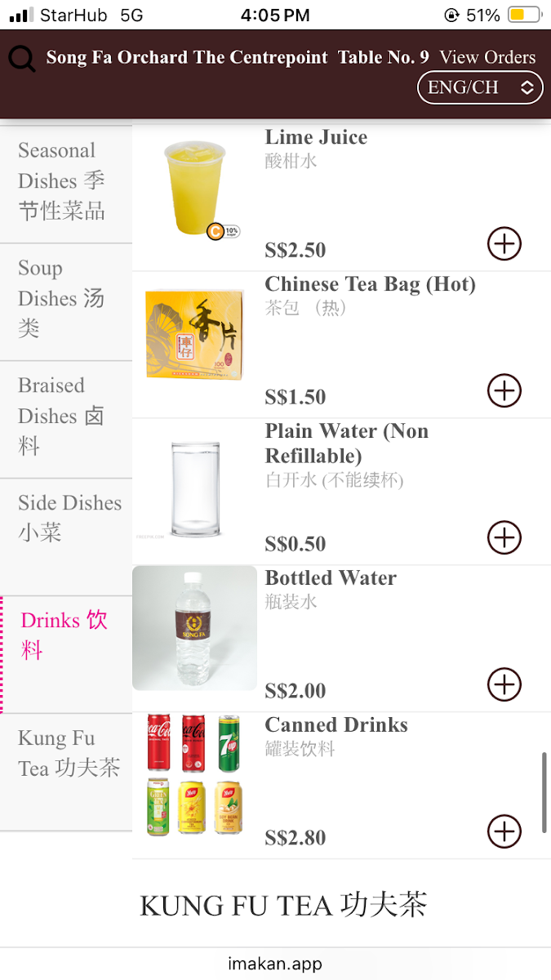Image resolution: width=551 pixels, height=980 pixels.
Task: Add Lime Juice with the plus icon
Action: click(504, 243)
